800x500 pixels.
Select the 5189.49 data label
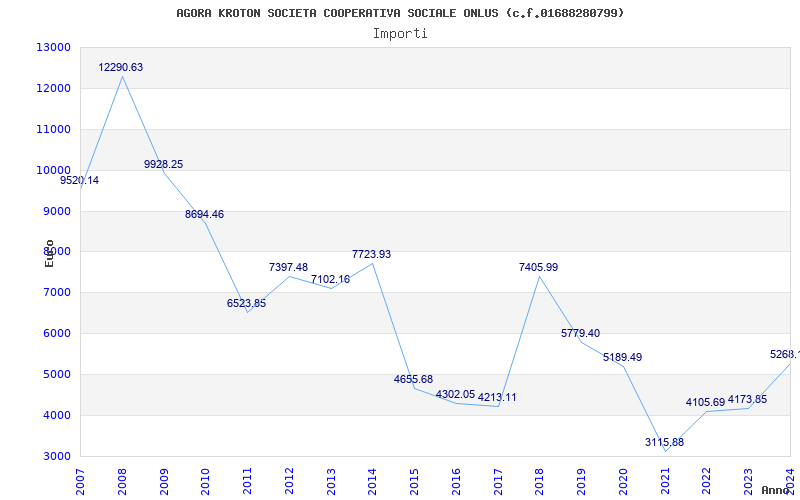(x=622, y=357)
